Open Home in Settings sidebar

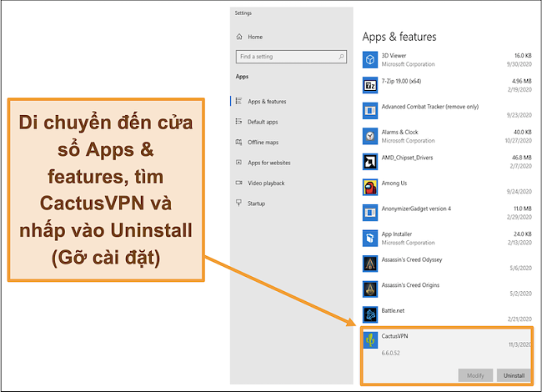point(255,37)
